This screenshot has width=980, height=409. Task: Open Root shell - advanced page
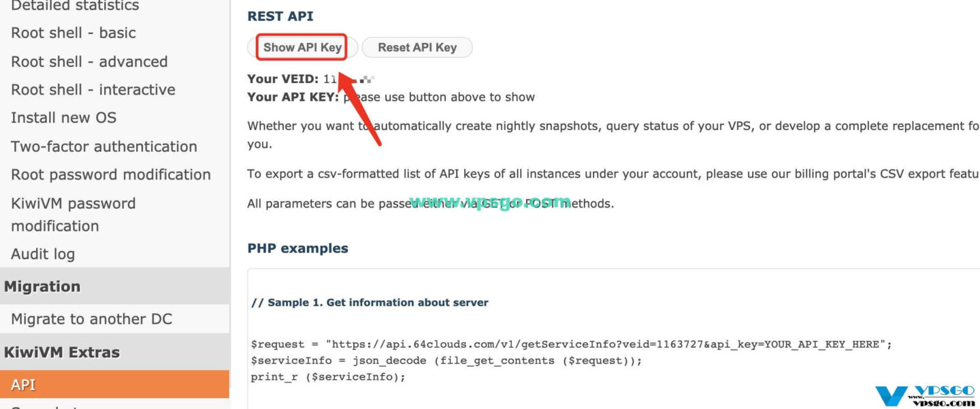[89, 62]
